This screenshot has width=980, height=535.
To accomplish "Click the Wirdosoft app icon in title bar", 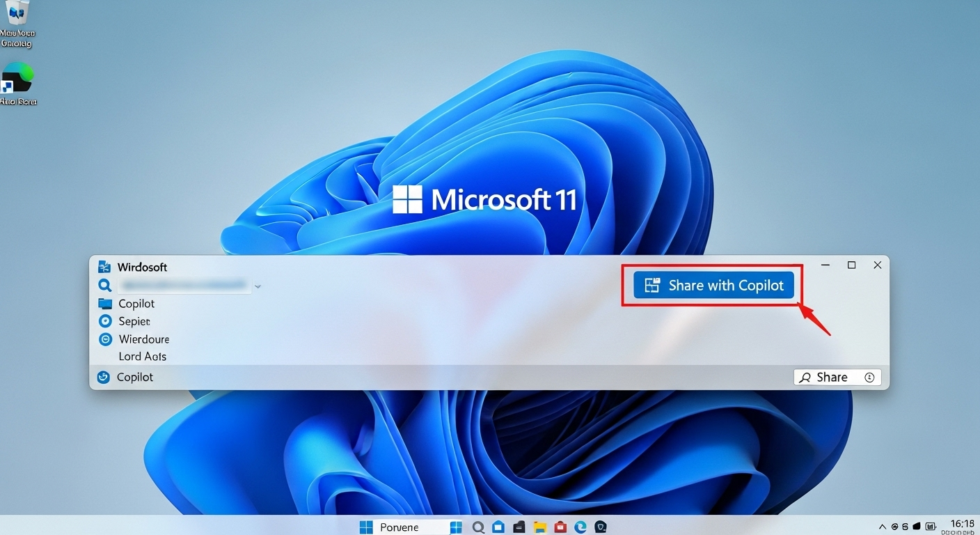I will click(x=104, y=267).
